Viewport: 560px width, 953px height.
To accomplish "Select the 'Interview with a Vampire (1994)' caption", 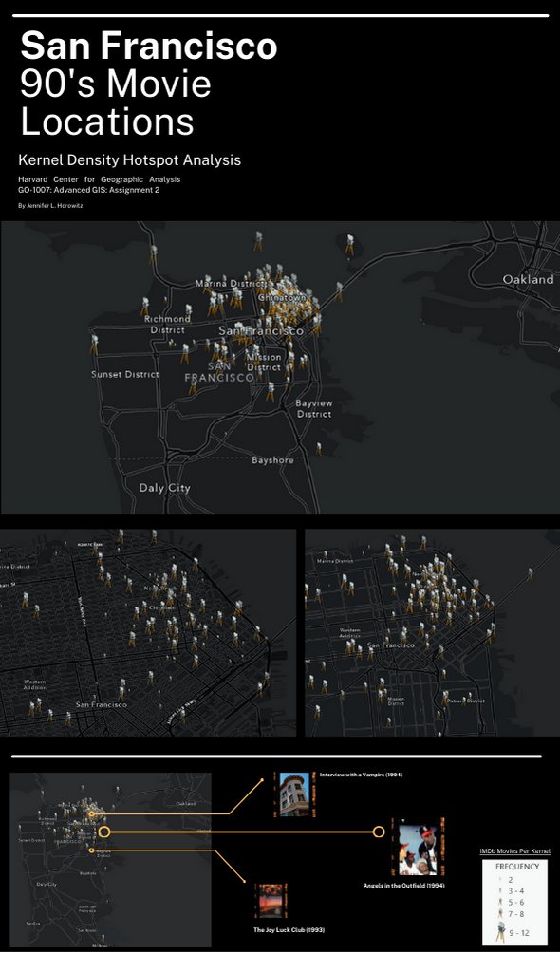I will (x=362, y=775).
